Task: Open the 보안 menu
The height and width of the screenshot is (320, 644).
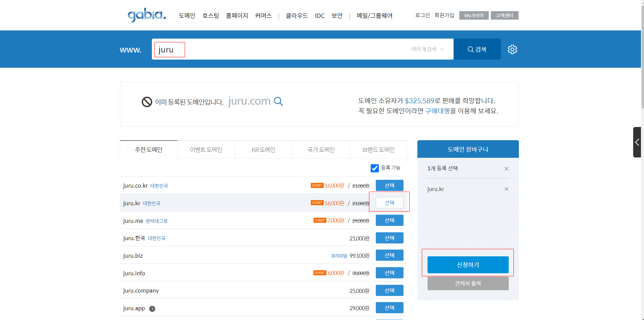Action: (x=337, y=16)
